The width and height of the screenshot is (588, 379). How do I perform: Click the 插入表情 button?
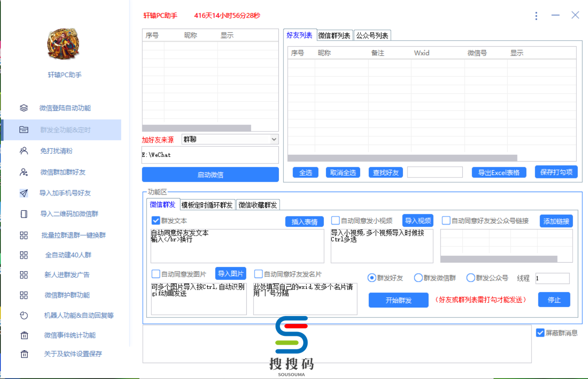click(x=304, y=222)
